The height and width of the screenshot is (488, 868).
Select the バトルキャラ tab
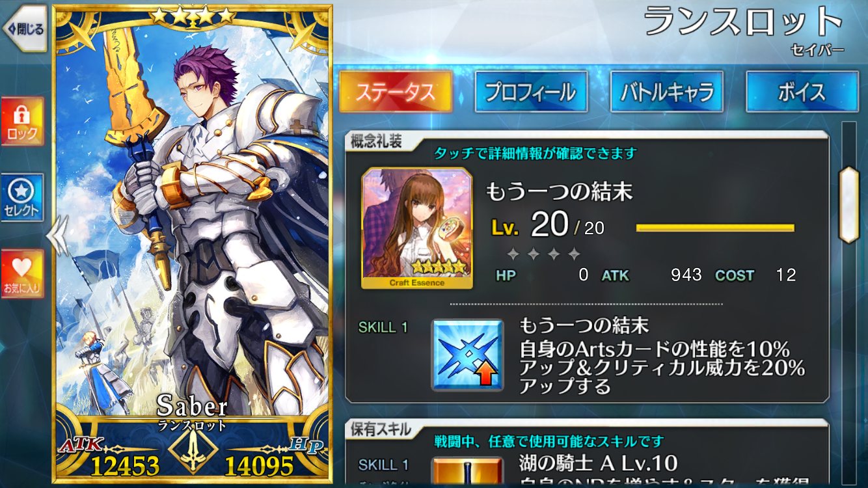666,92
